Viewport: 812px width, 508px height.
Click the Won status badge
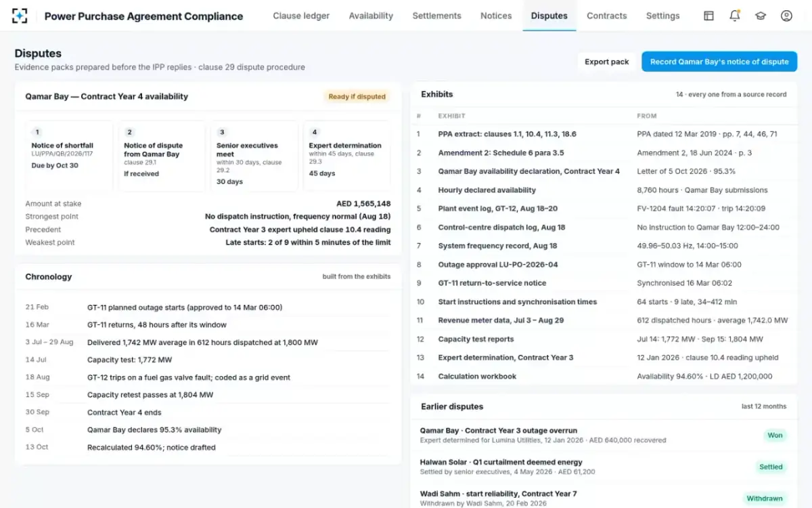point(775,436)
